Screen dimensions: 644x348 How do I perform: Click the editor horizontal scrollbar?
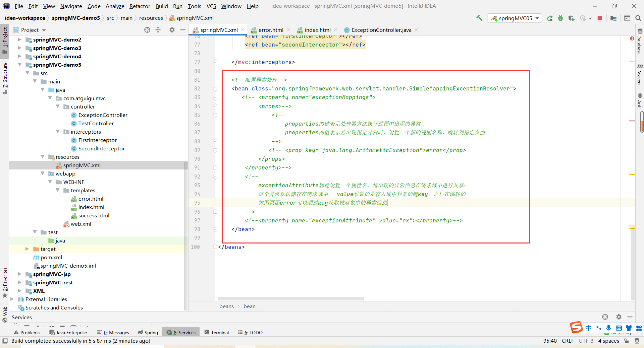pyautogui.click(x=290, y=298)
